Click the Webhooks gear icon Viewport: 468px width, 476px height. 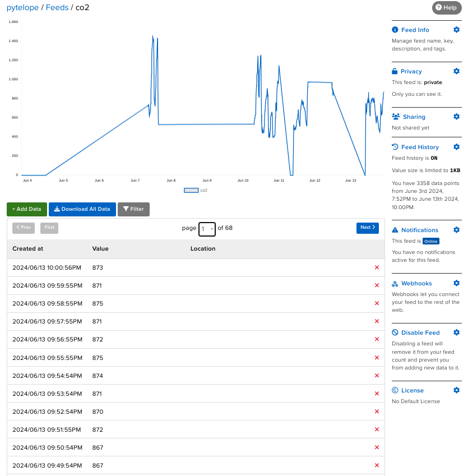pos(456,283)
